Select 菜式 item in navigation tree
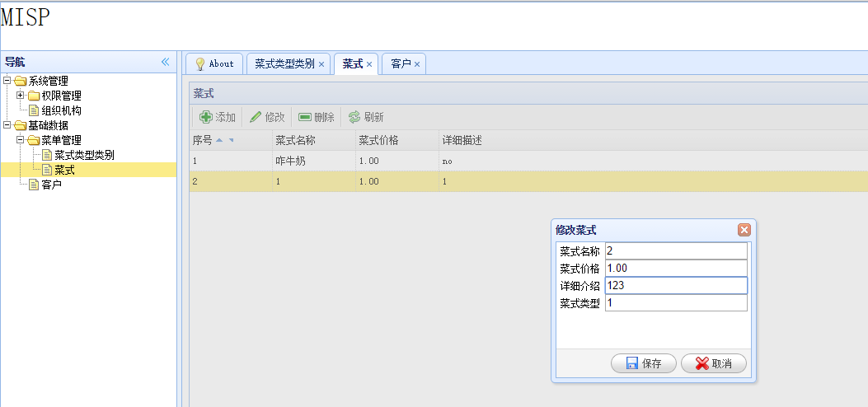The height and width of the screenshot is (407, 868). (65, 171)
